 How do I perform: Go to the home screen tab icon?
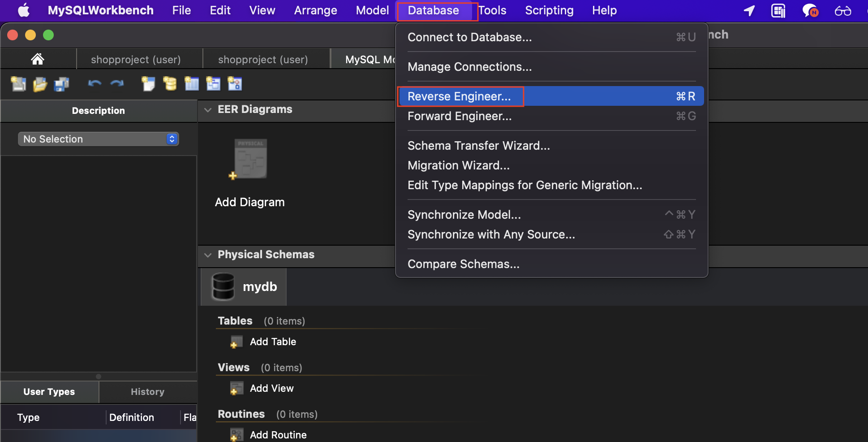click(x=38, y=59)
